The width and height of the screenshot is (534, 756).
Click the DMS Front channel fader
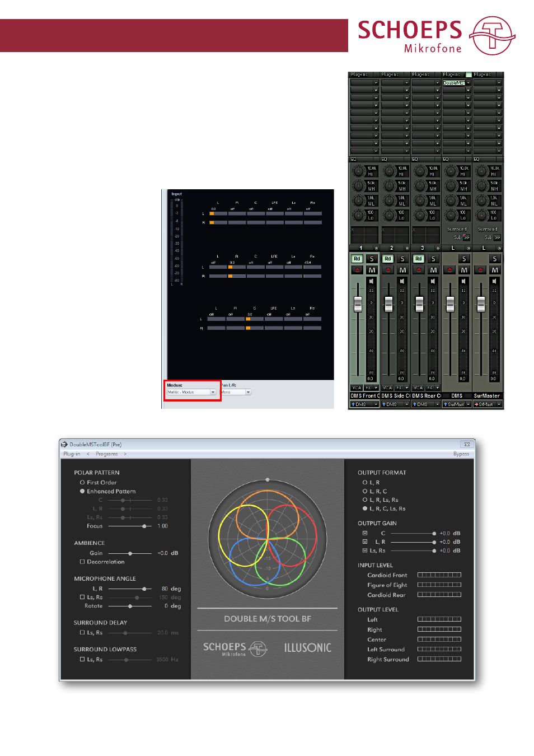(358, 304)
